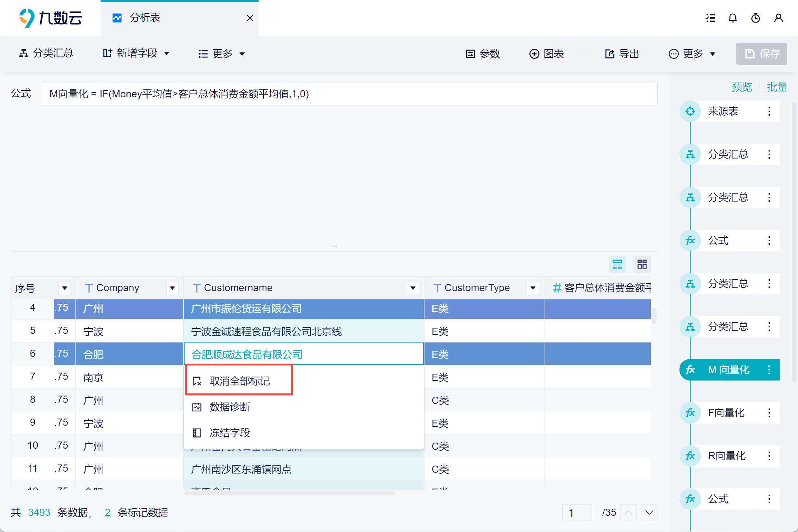Open the task list icon in header

point(710,18)
